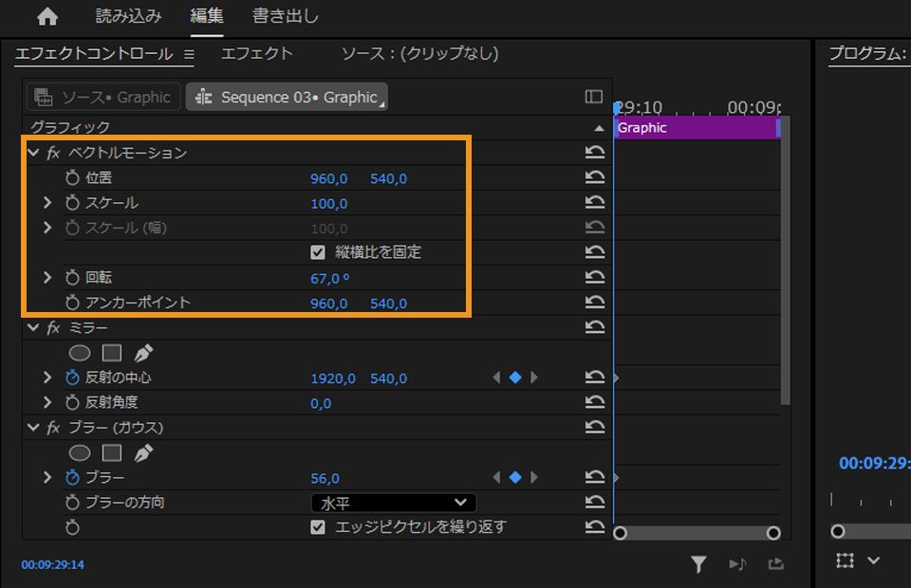Collapse the ベクトルモーション effect section
911x588 pixels.
click(x=36, y=152)
